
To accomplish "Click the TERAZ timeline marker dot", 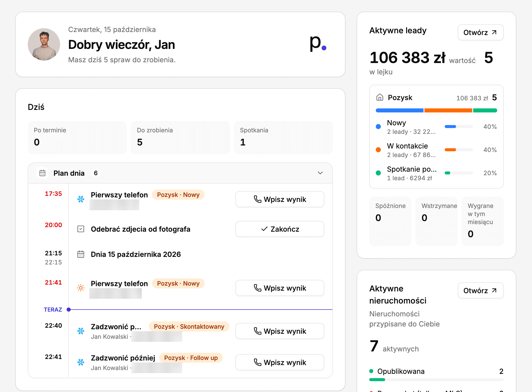I will click(x=69, y=309).
